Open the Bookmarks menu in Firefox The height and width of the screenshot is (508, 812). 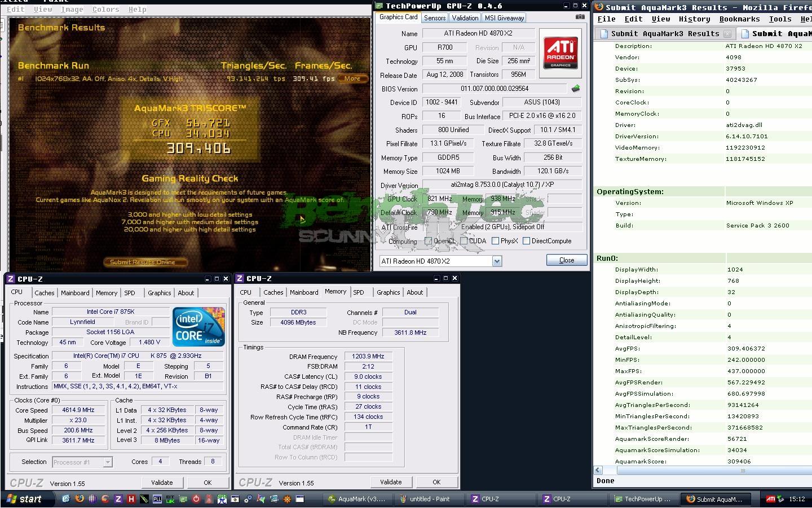coord(739,19)
